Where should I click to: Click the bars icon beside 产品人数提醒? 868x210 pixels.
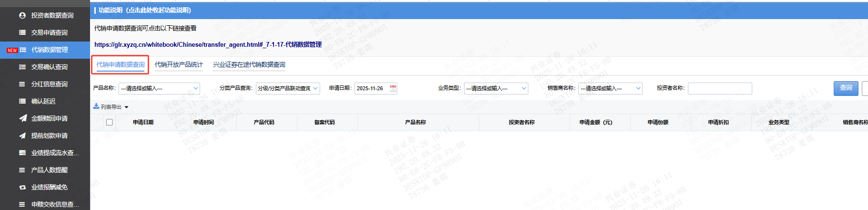(22, 170)
